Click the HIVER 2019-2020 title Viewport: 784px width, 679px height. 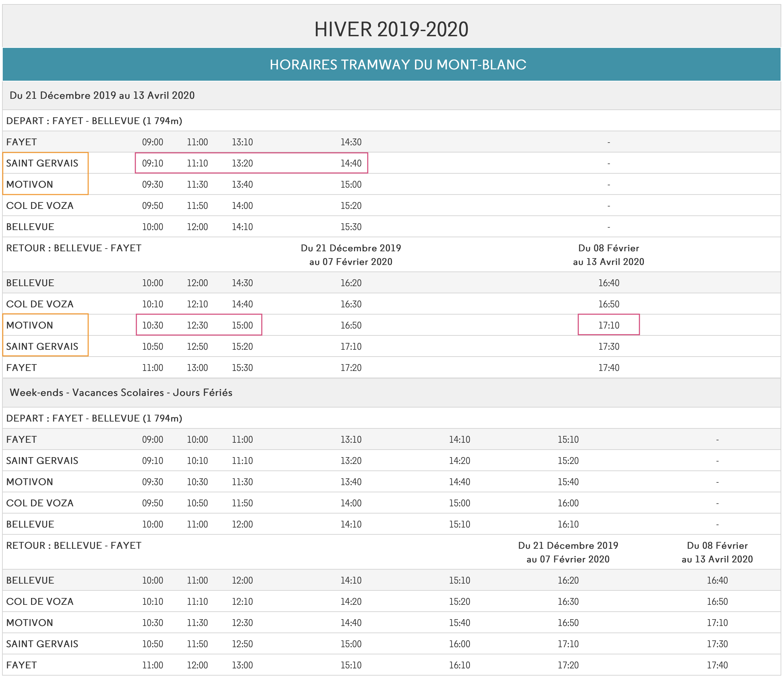coord(391,29)
